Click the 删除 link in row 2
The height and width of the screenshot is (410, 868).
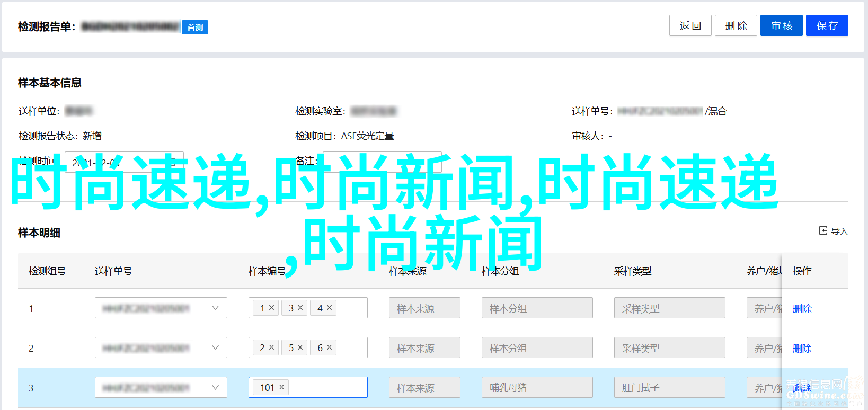[802, 348]
